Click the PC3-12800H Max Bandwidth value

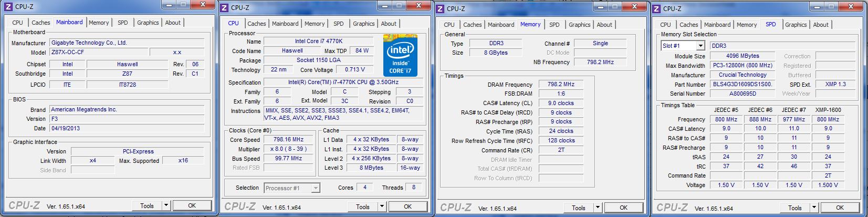tap(742, 65)
